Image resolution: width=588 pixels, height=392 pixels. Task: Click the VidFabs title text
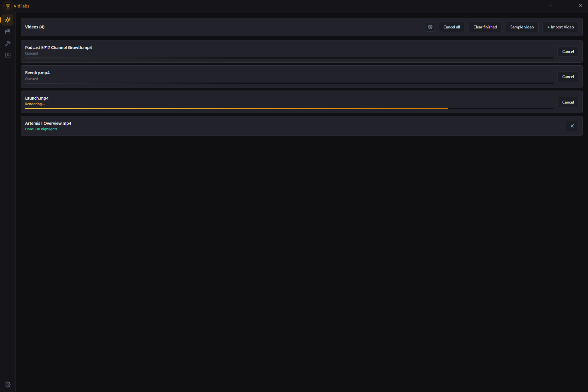(x=22, y=6)
